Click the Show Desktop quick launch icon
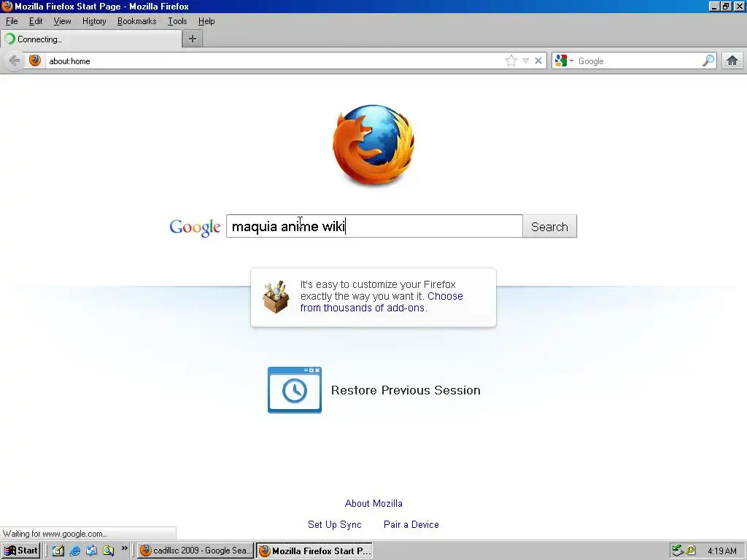 (58, 551)
